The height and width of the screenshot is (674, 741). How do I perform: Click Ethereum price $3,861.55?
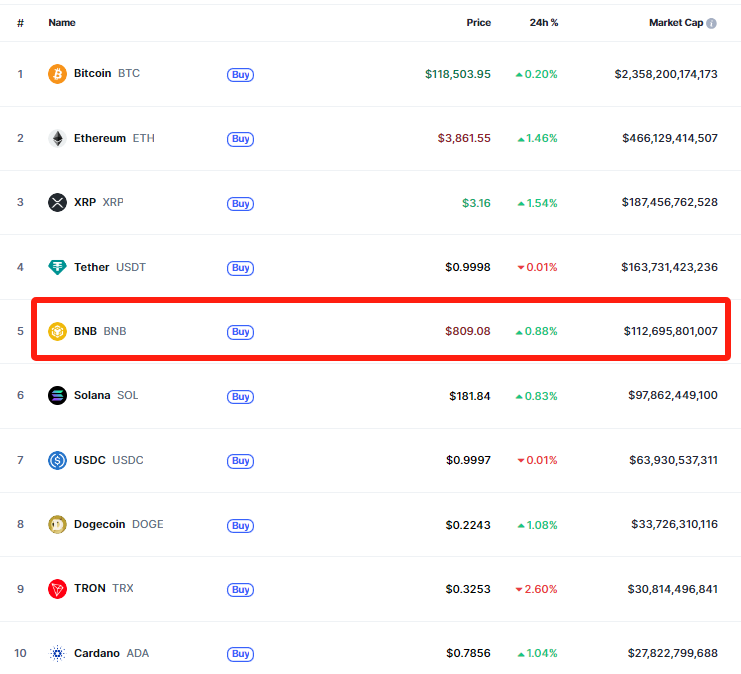coord(464,138)
